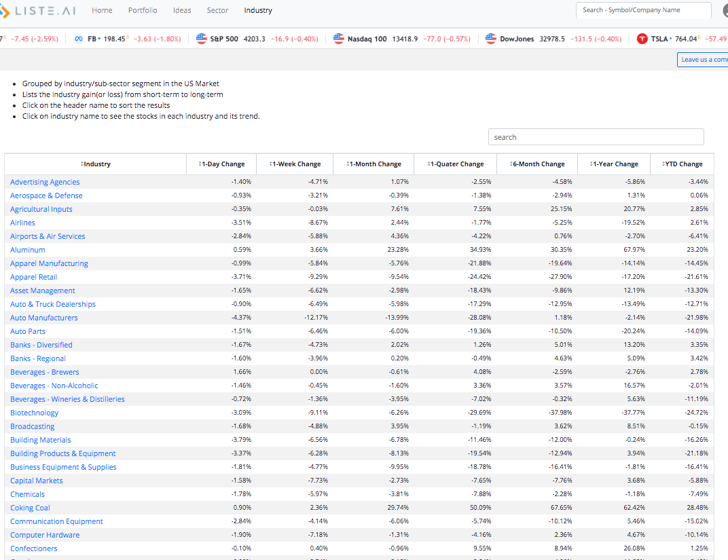Open the Apparel Manufacturing link
Screen dimensions: 728x560
[49, 263]
